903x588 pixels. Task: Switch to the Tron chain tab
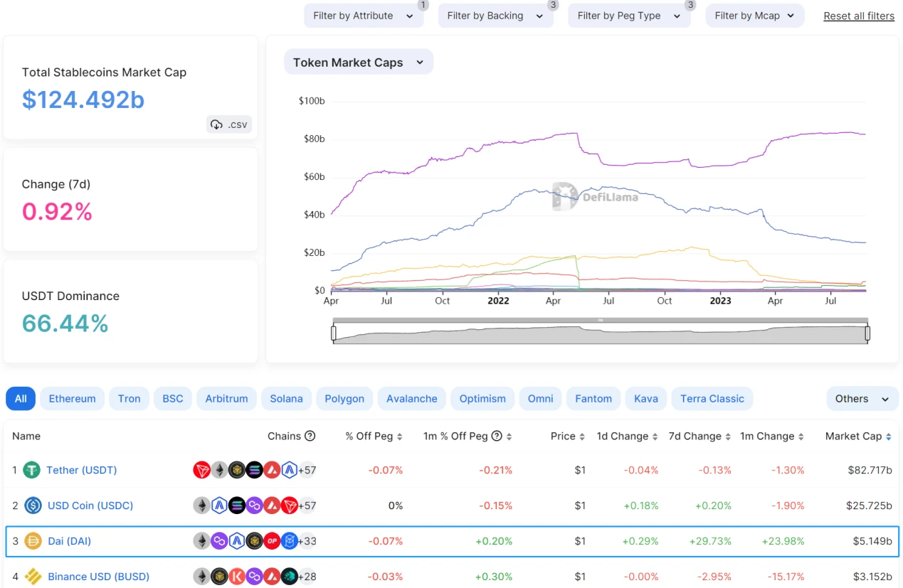coord(129,399)
